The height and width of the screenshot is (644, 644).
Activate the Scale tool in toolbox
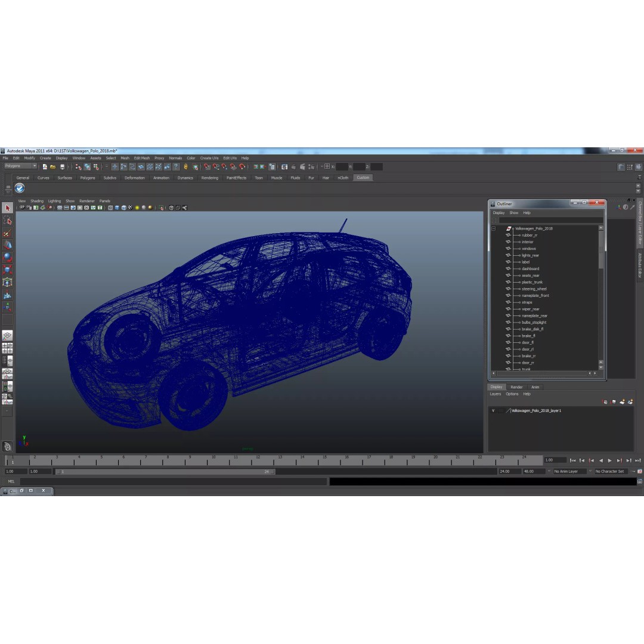pos(7,270)
